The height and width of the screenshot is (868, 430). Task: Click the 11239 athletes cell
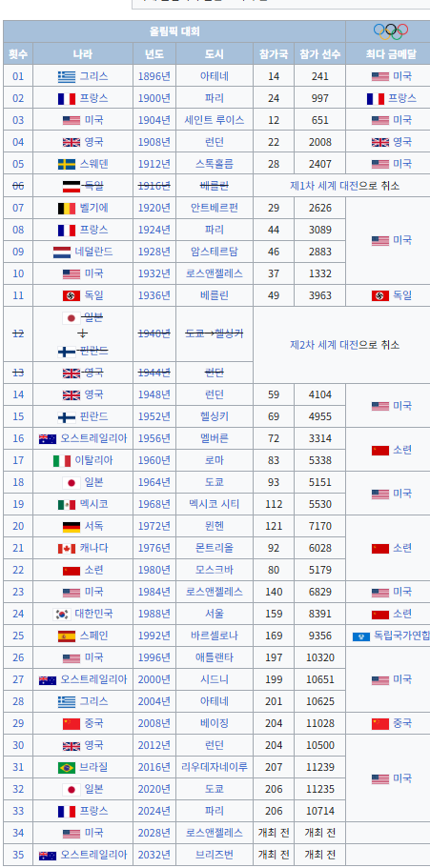tap(319, 767)
